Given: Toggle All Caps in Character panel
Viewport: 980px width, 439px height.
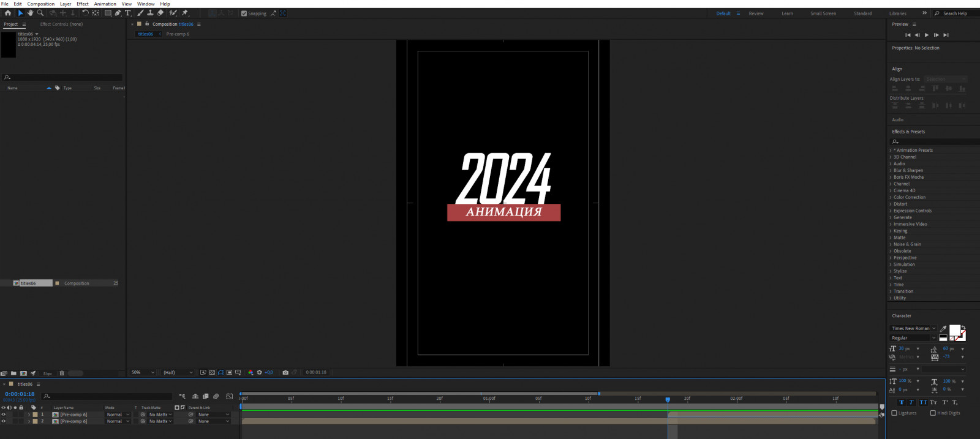Looking at the screenshot, I should tap(923, 402).
